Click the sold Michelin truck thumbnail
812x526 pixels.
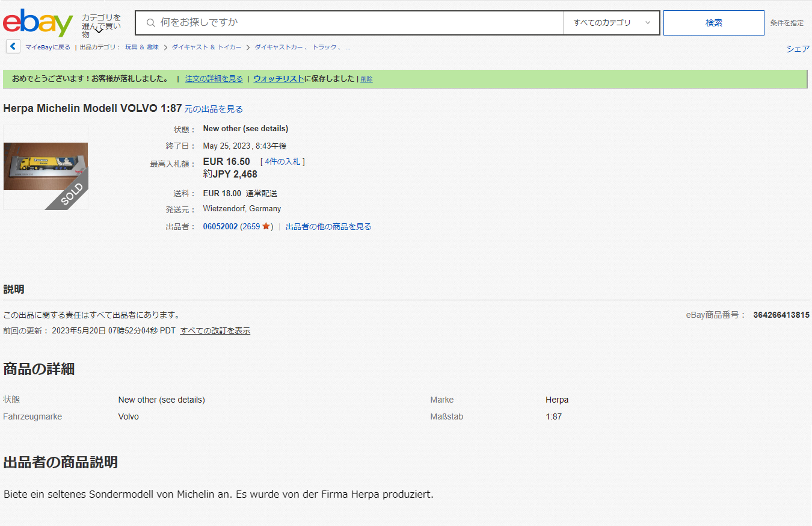tap(46, 167)
